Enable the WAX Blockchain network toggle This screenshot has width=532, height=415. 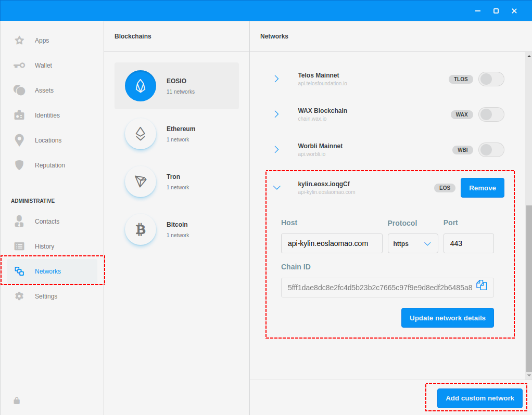(x=491, y=114)
